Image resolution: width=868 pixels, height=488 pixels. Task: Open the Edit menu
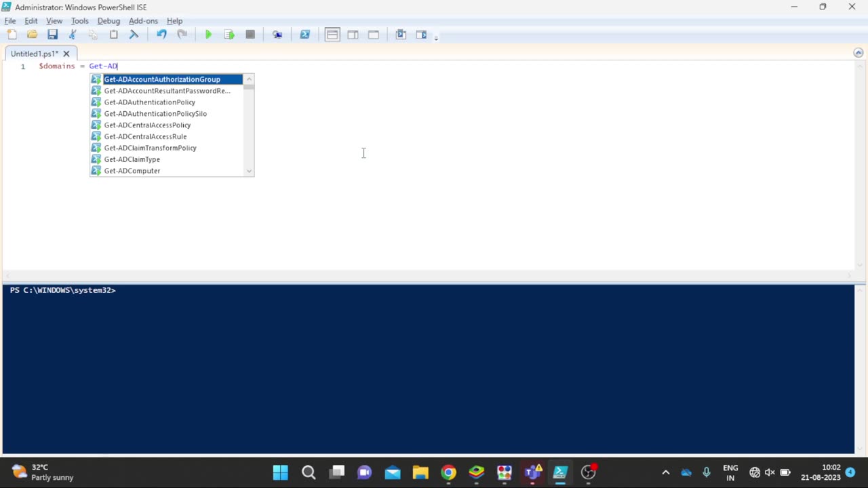tap(31, 21)
